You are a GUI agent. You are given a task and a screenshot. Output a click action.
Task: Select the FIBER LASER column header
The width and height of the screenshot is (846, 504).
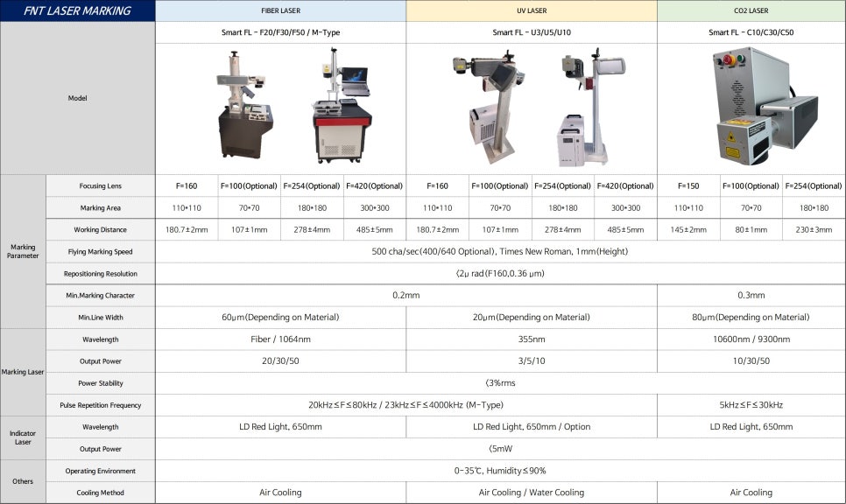(280, 10)
